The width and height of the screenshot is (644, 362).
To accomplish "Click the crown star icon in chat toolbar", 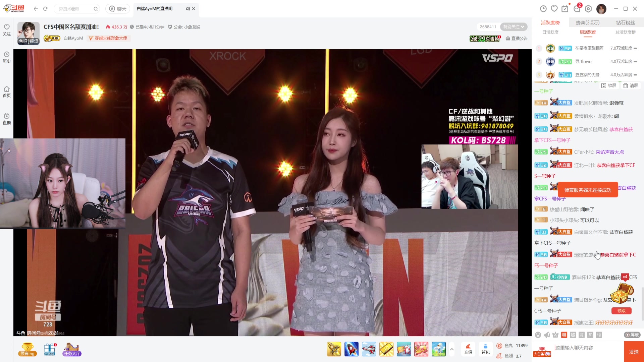I will (x=555, y=335).
